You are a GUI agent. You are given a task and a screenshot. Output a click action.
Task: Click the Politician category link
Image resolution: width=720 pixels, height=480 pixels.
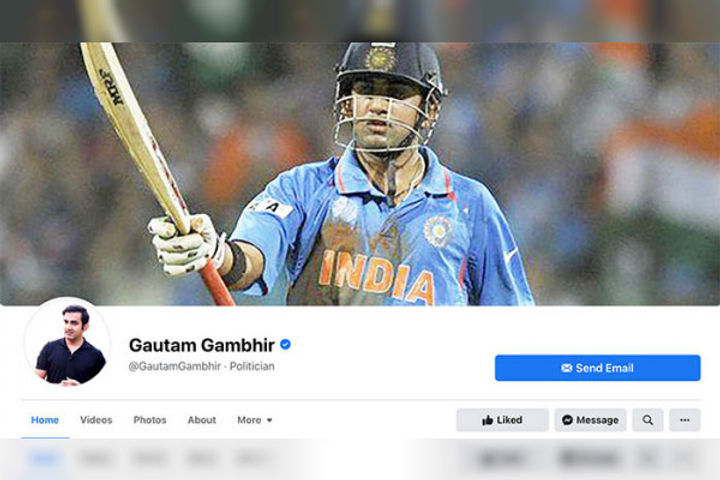tap(252, 366)
